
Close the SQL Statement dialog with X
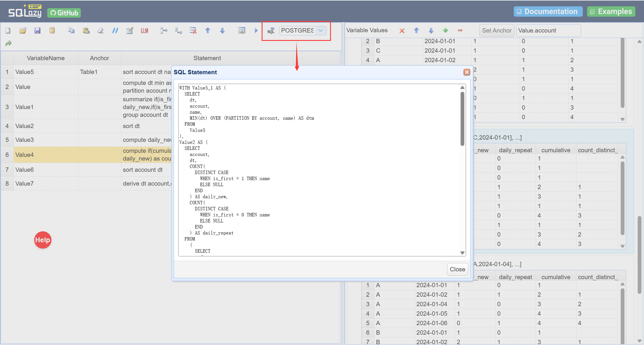coord(467,72)
